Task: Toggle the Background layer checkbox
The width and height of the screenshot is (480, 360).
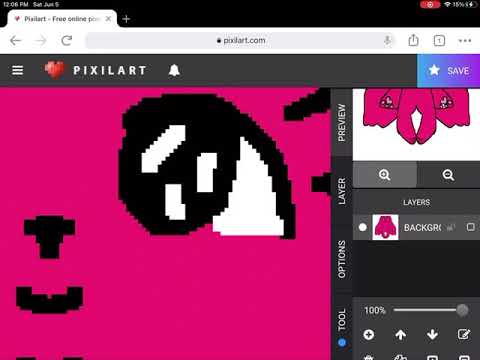Action: pyautogui.click(x=470, y=227)
